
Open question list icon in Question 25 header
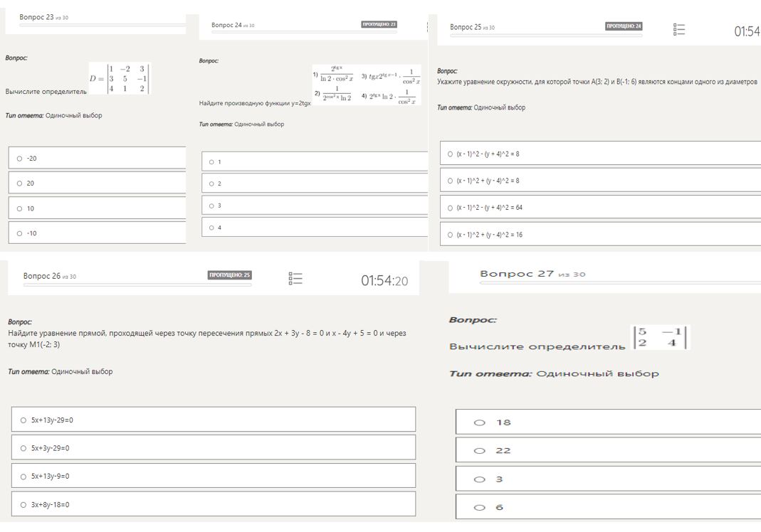(x=679, y=29)
